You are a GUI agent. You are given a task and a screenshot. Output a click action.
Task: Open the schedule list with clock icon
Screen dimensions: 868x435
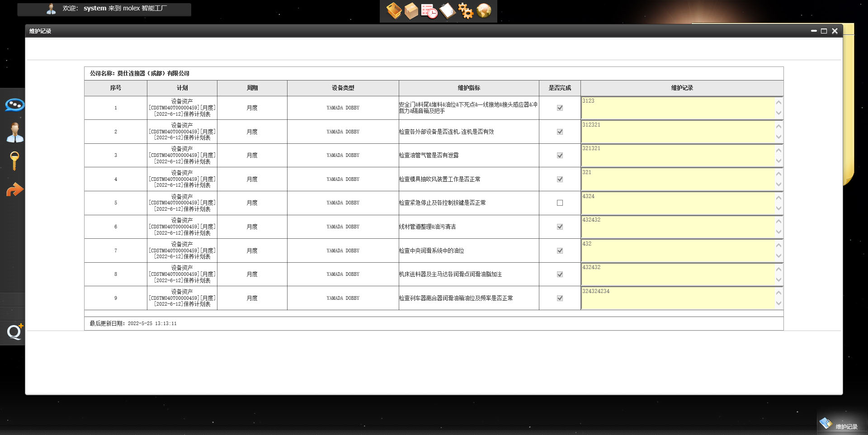click(x=429, y=11)
